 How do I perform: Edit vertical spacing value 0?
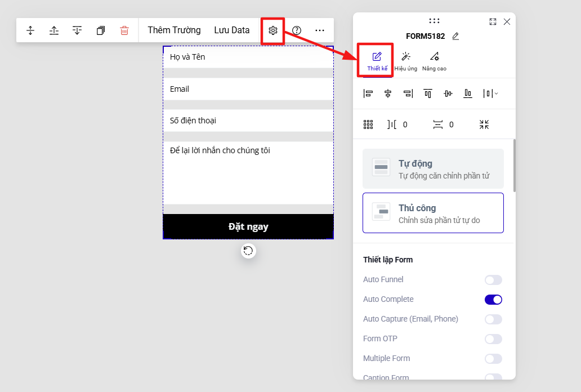[x=452, y=124]
